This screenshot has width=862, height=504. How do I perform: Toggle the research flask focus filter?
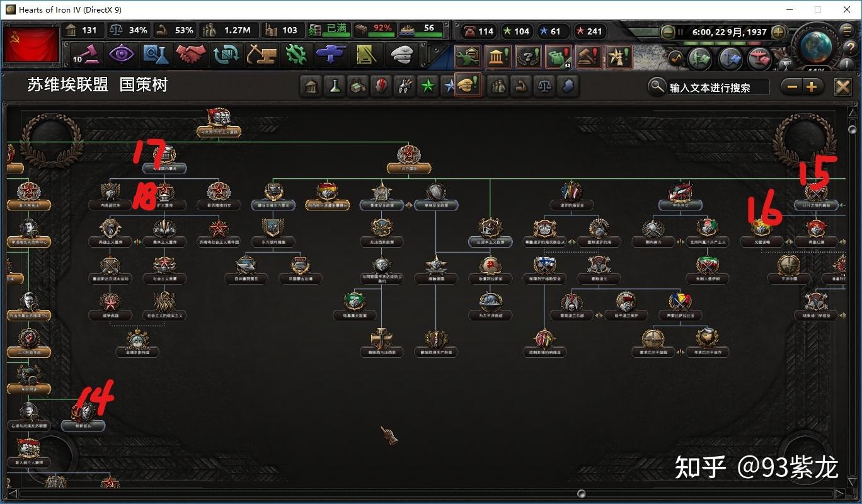pyautogui.click(x=334, y=86)
